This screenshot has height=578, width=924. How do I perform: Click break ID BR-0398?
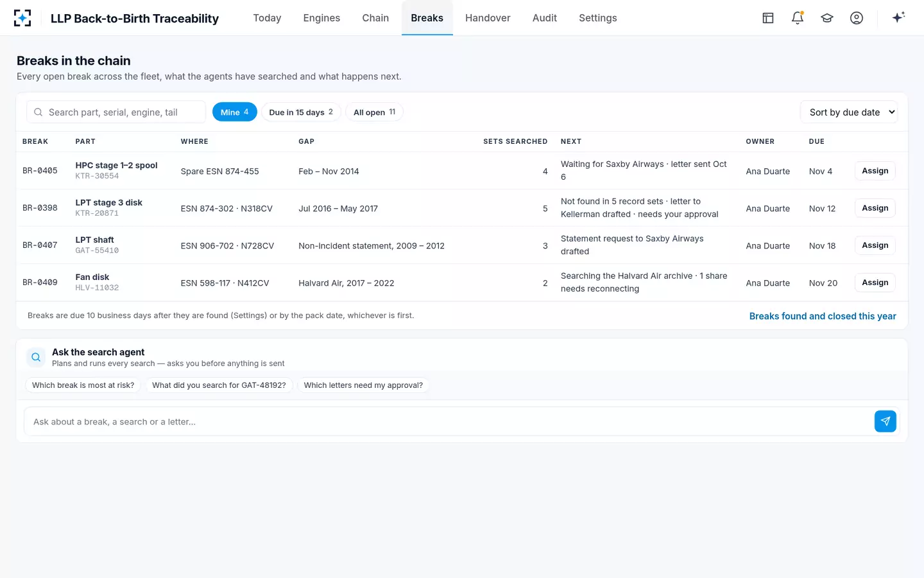pyautogui.click(x=40, y=208)
